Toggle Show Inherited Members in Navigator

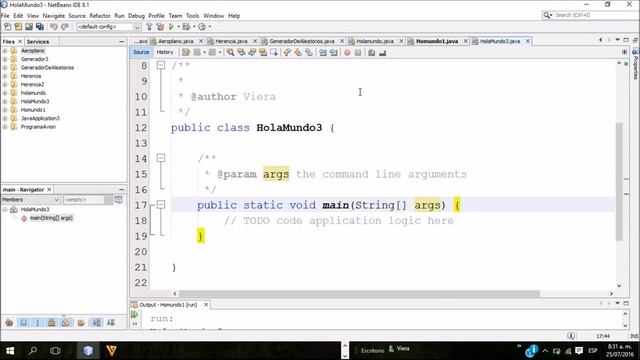coord(9,322)
